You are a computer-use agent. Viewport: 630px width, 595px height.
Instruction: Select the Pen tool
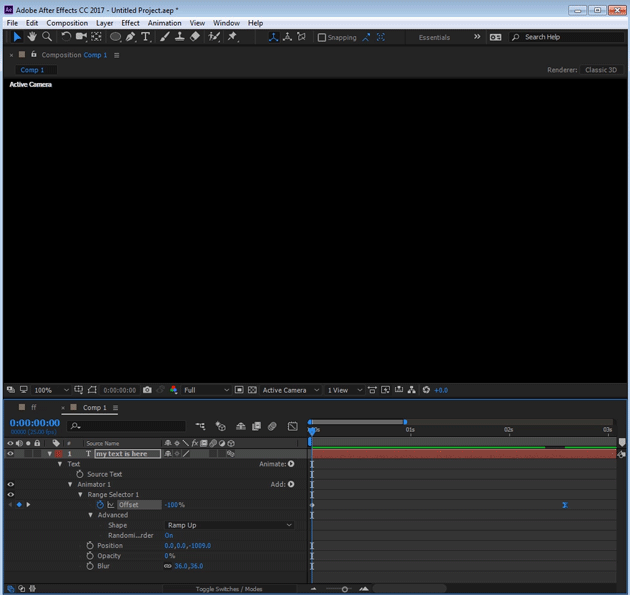(x=130, y=37)
